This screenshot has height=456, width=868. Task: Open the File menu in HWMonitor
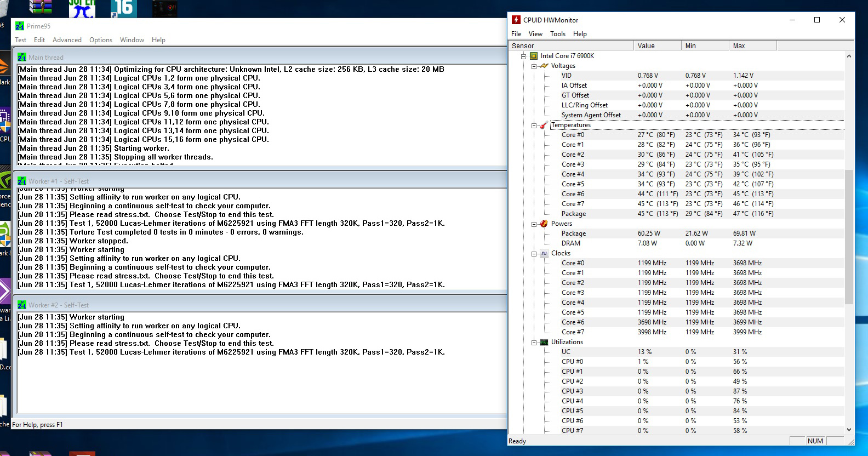point(516,34)
